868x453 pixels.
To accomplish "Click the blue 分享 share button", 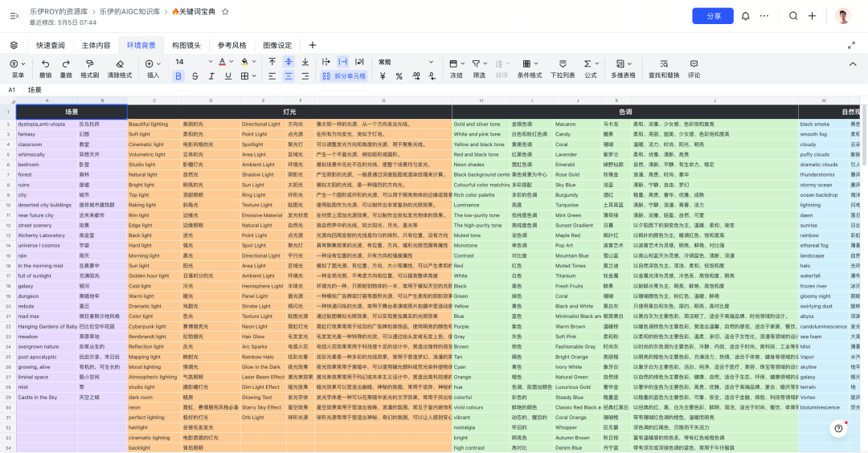I will pos(713,16).
